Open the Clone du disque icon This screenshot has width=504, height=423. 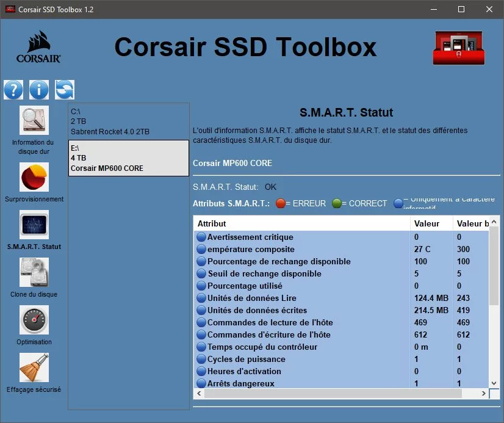click(34, 272)
